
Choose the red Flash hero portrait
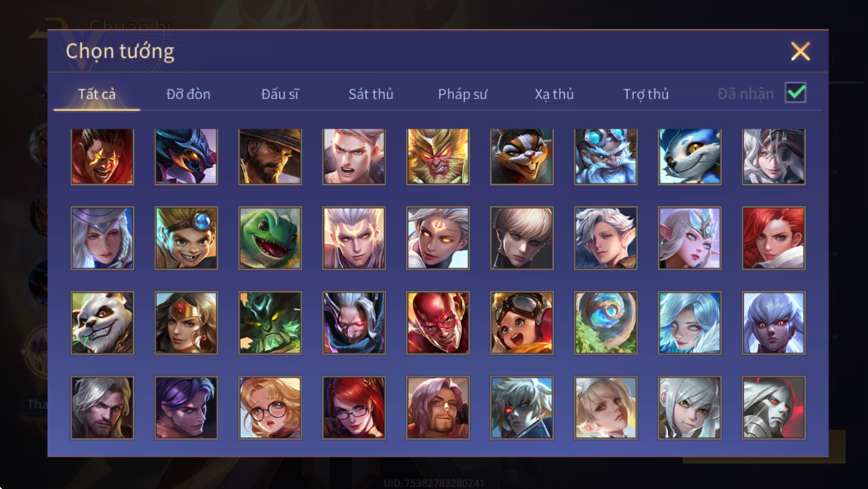click(438, 323)
